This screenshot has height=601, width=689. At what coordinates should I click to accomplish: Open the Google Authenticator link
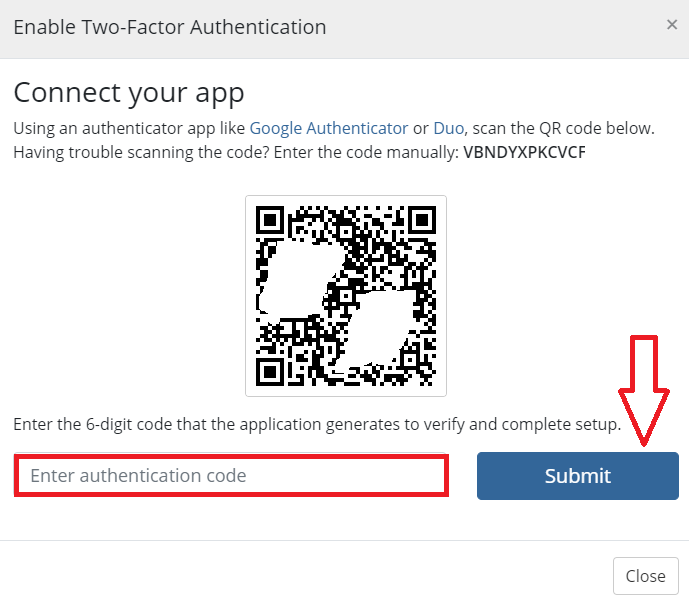point(329,128)
